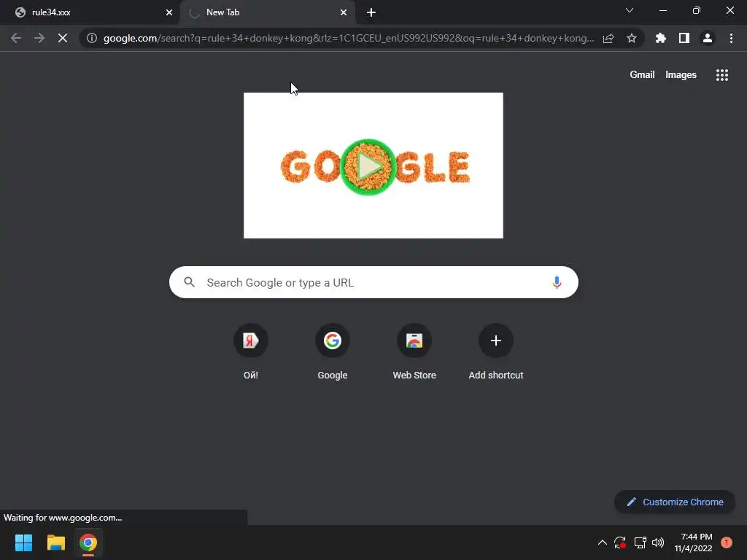This screenshot has width=747, height=560.
Task: Open a new tab with plus button
Action: click(x=371, y=12)
